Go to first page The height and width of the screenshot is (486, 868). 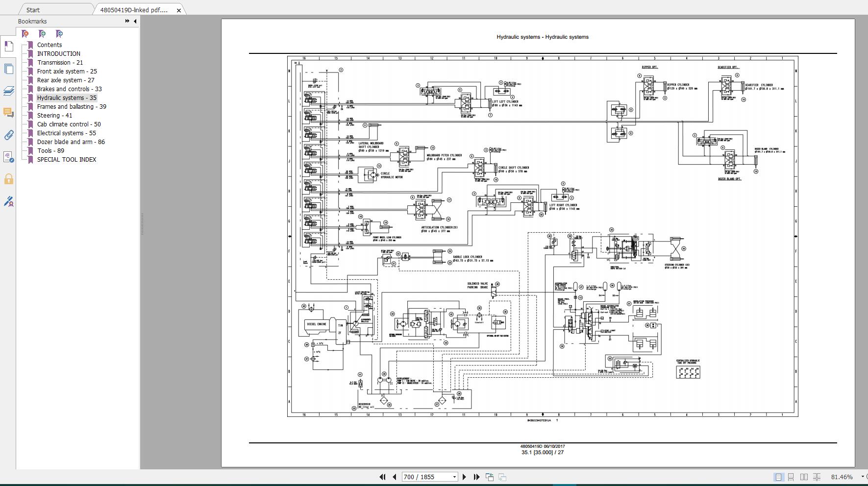[382, 477]
